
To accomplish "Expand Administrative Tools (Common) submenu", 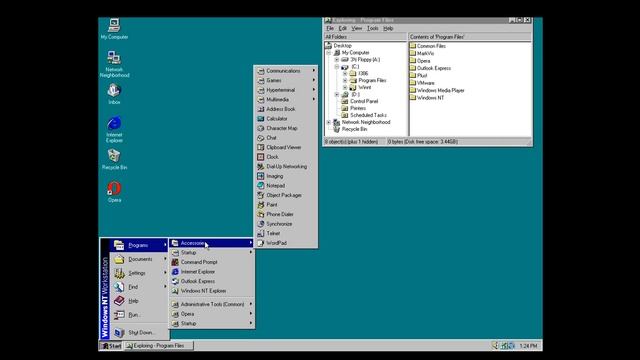I will tap(211, 304).
